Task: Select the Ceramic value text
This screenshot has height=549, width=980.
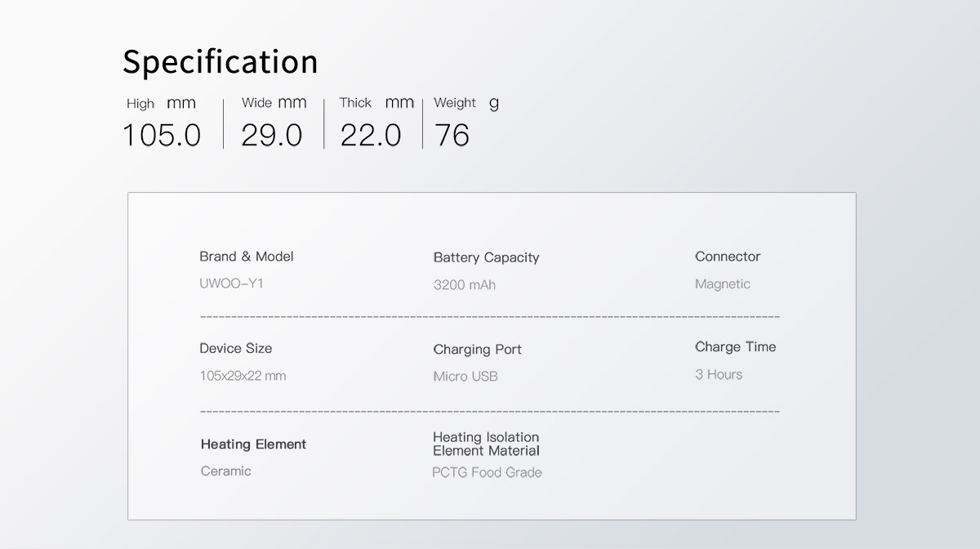Action: pyautogui.click(x=225, y=471)
